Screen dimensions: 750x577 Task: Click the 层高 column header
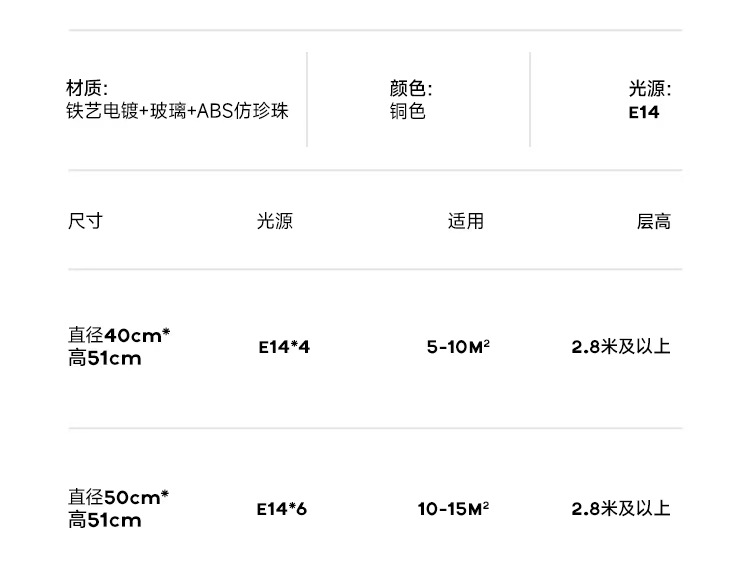point(654,221)
